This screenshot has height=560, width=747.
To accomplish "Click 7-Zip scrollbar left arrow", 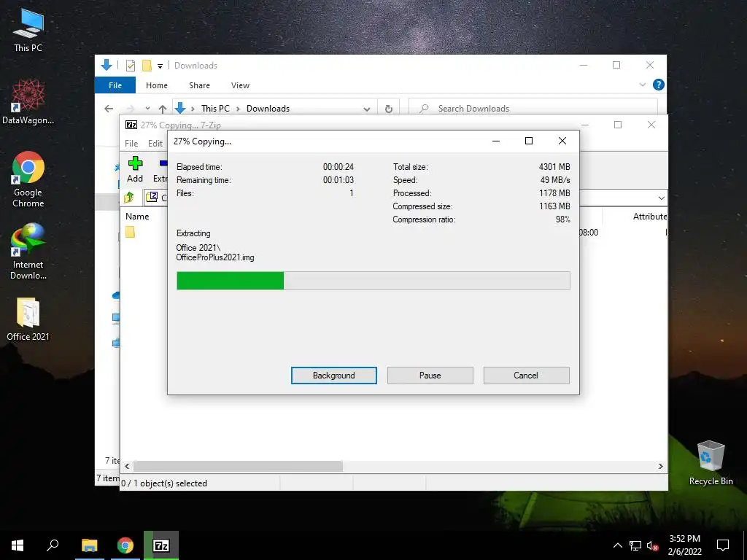I will (x=127, y=466).
